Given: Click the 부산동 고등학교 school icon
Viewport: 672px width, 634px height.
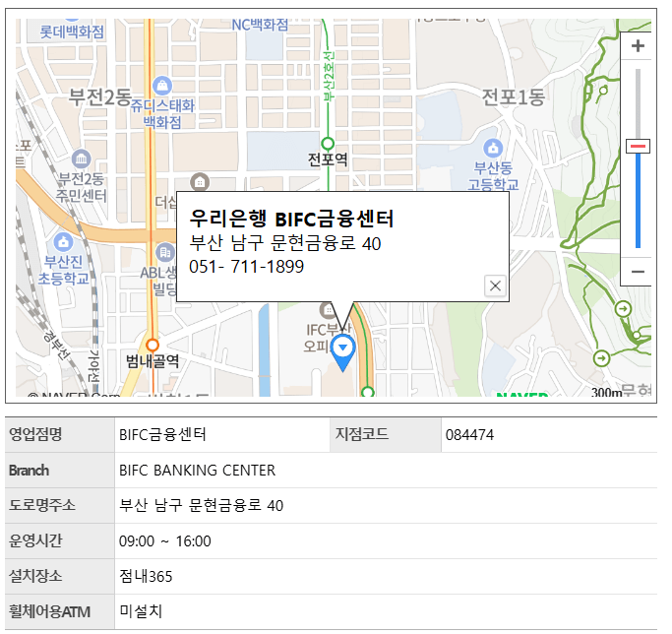Looking at the screenshot, I should tap(493, 149).
